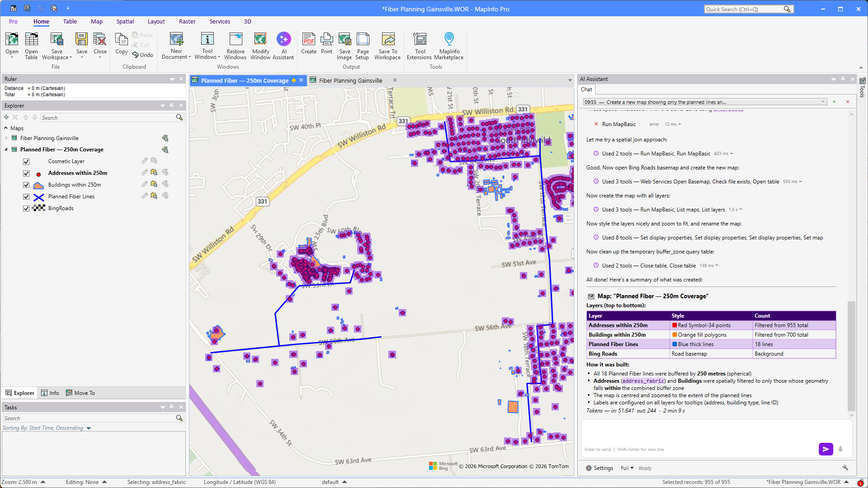The image size is (868, 488).
Task: Toggle editable pencil for Buildings within 250m
Action: click(144, 184)
